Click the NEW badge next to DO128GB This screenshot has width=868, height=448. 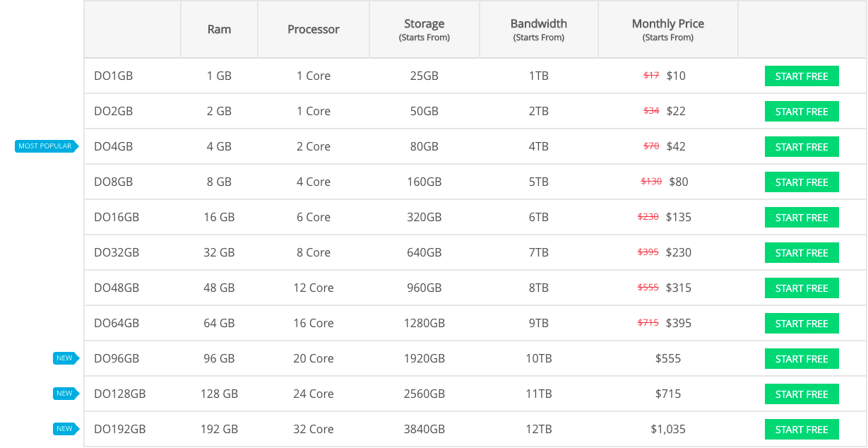tap(66, 394)
